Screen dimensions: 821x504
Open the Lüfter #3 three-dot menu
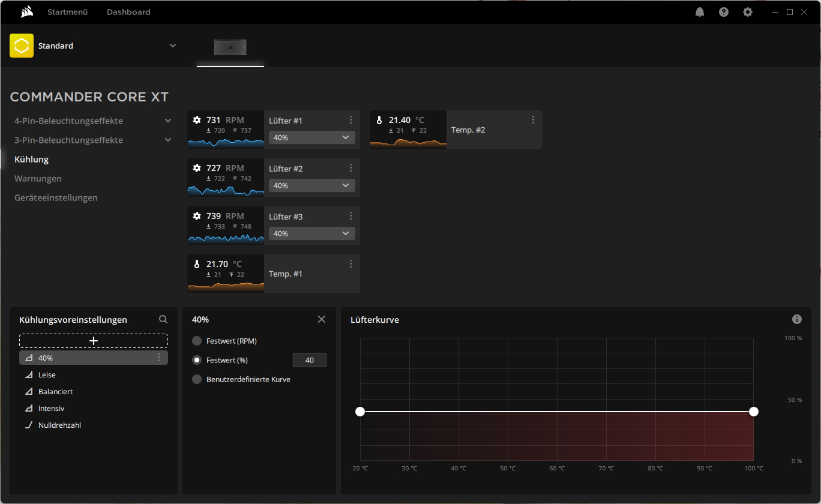(x=351, y=216)
